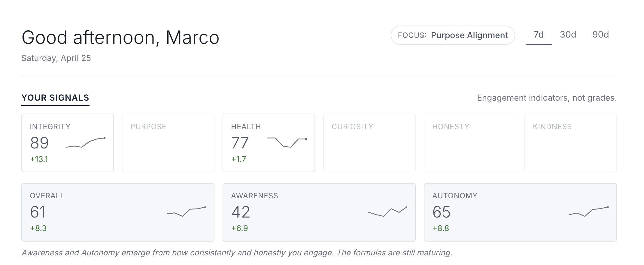The width and height of the screenshot is (644, 265).
Task: Switch to the 90d time range
Action: tap(600, 35)
